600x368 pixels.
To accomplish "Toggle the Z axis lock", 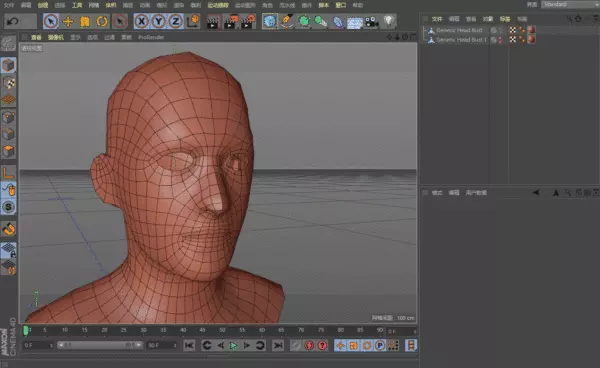I will 175,21.
